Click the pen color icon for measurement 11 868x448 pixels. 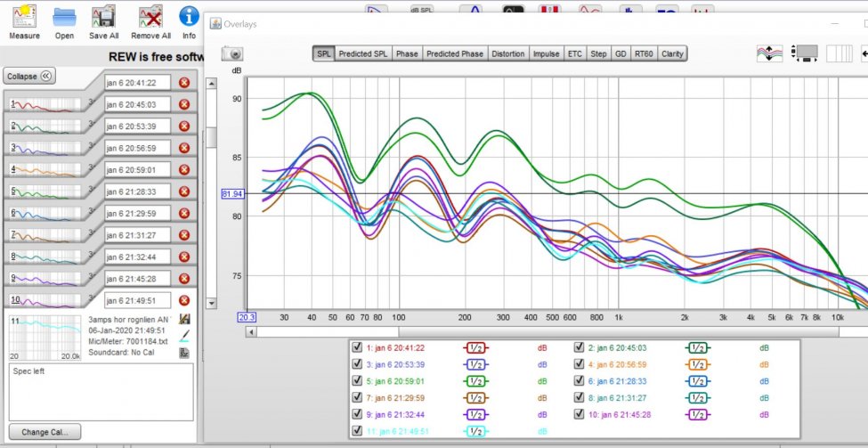point(185,336)
